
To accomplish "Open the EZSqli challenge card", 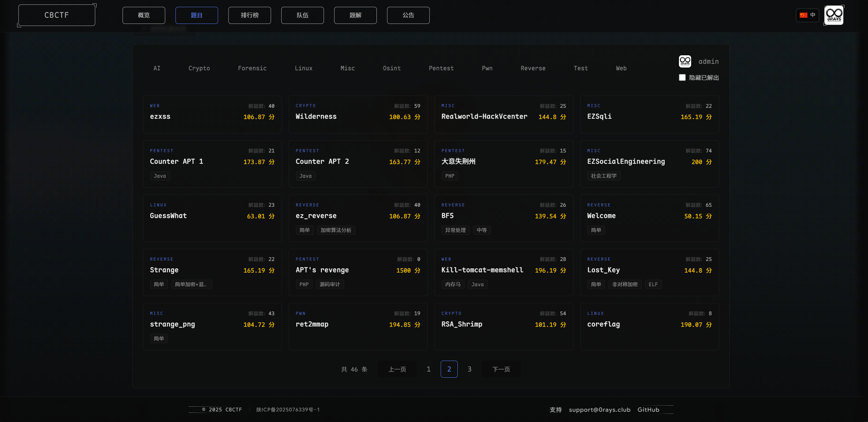I will point(650,114).
